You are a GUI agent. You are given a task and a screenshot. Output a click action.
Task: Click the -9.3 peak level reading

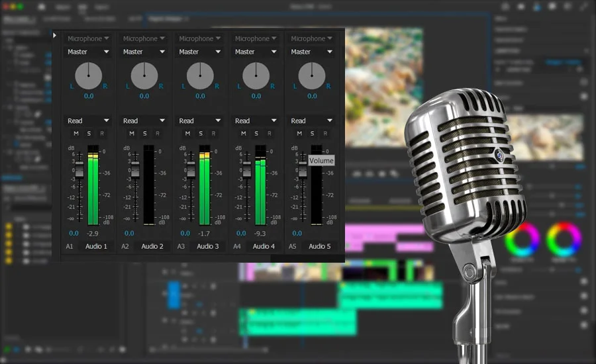[x=260, y=234]
